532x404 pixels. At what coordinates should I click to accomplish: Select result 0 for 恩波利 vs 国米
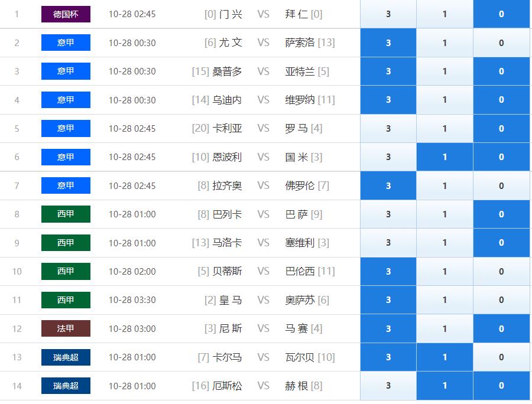tap(501, 157)
